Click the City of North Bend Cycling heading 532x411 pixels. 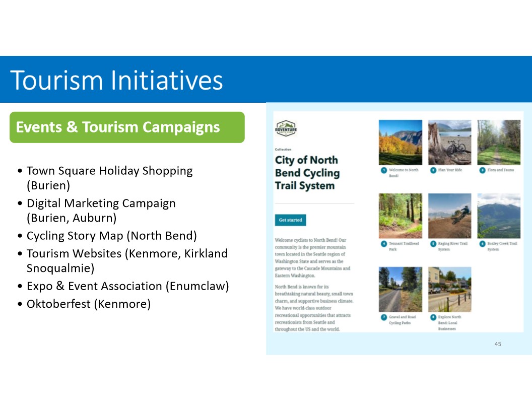tap(307, 173)
